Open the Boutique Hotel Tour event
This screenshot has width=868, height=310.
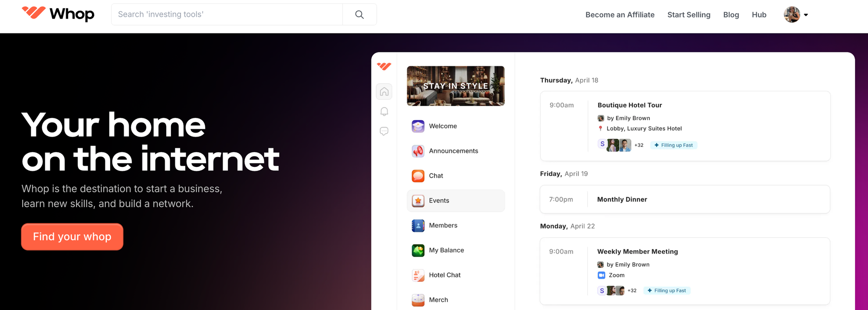tap(685, 126)
